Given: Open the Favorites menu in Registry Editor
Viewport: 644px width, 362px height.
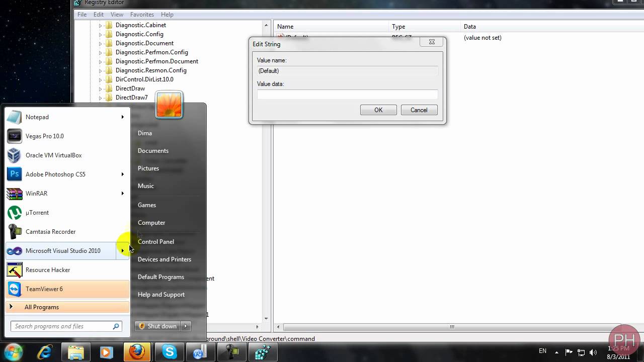Looking at the screenshot, I should [x=142, y=15].
